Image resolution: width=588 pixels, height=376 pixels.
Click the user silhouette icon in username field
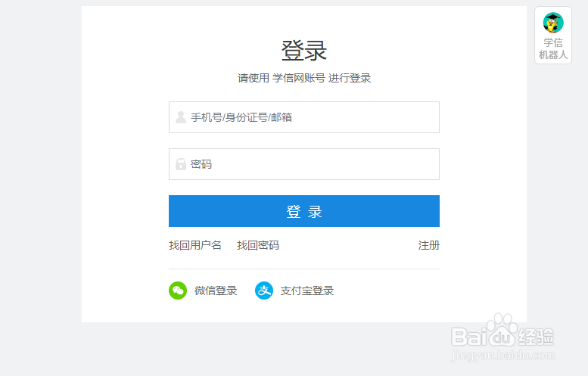pos(181,117)
